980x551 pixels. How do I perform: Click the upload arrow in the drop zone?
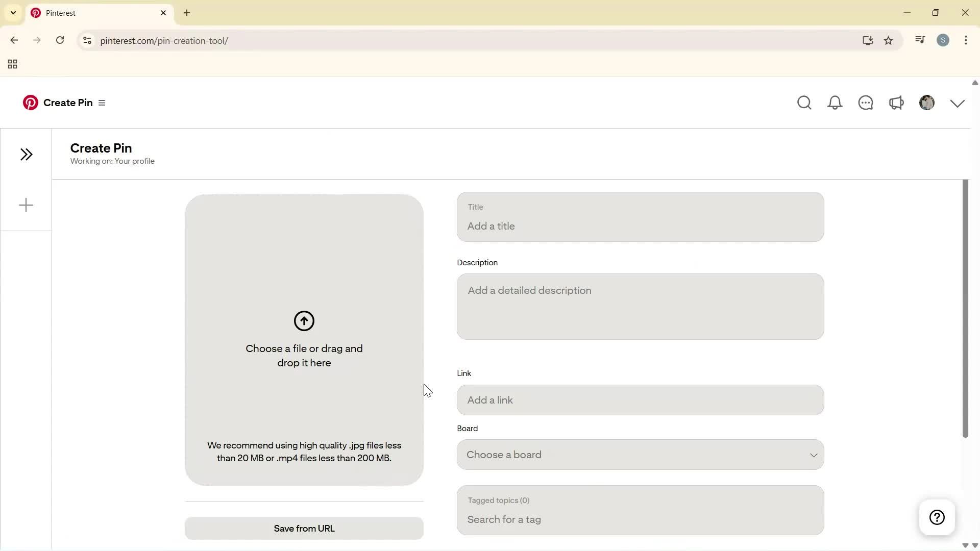(x=304, y=321)
